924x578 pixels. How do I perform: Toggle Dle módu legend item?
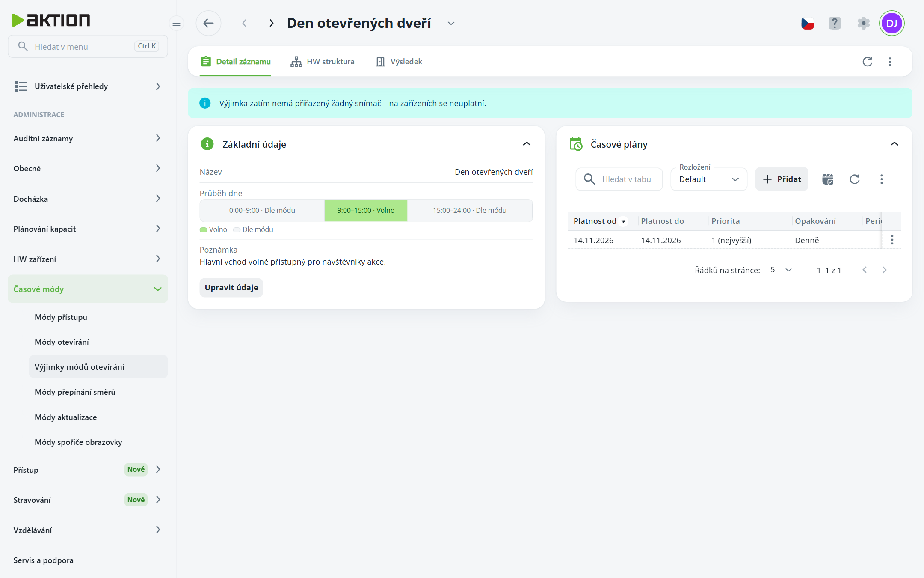point(253,229)
